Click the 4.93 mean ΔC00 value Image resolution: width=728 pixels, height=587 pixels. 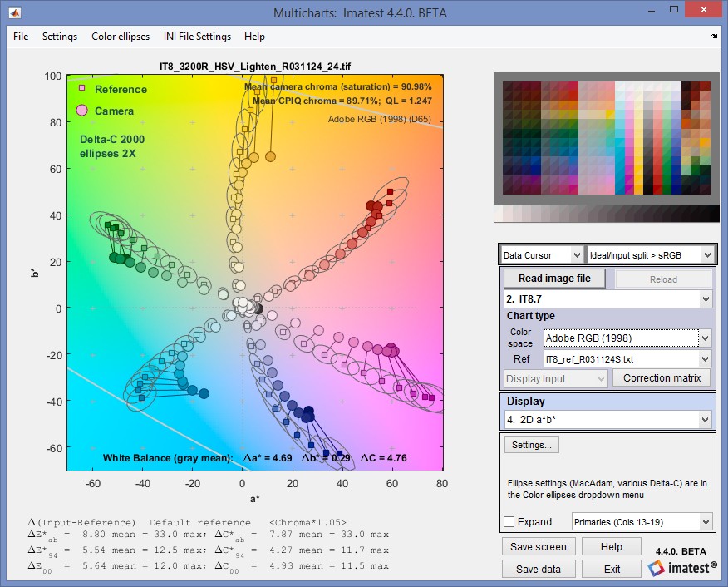tap(281, 565)
